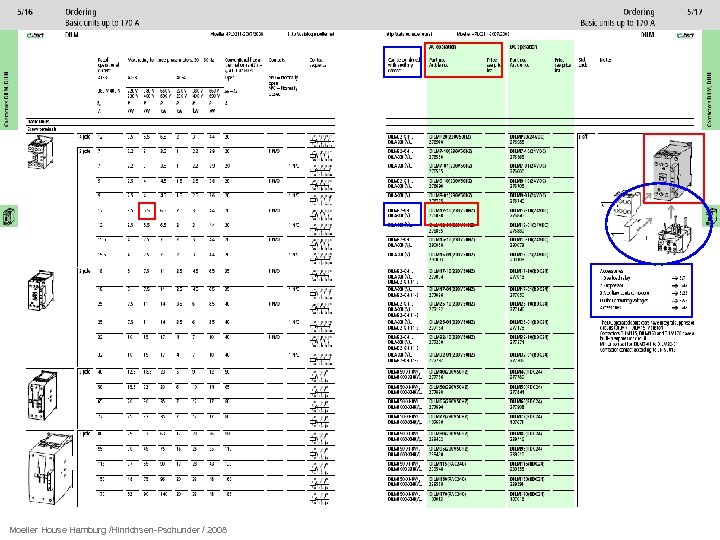Screen dimensions: 720x540
Task: Click the green Contactors side tab on left edge
Action: pyautogui.click(x=8, y=80)
